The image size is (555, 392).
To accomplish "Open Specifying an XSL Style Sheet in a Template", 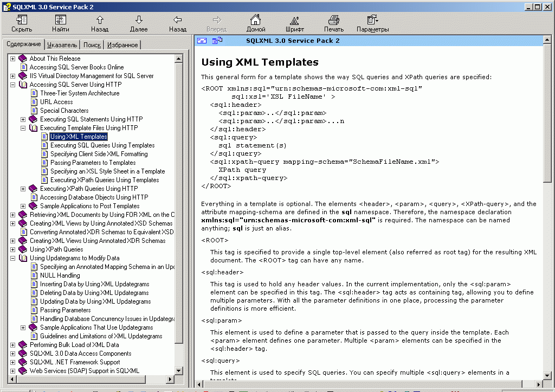I will click(x=108, y=171).
